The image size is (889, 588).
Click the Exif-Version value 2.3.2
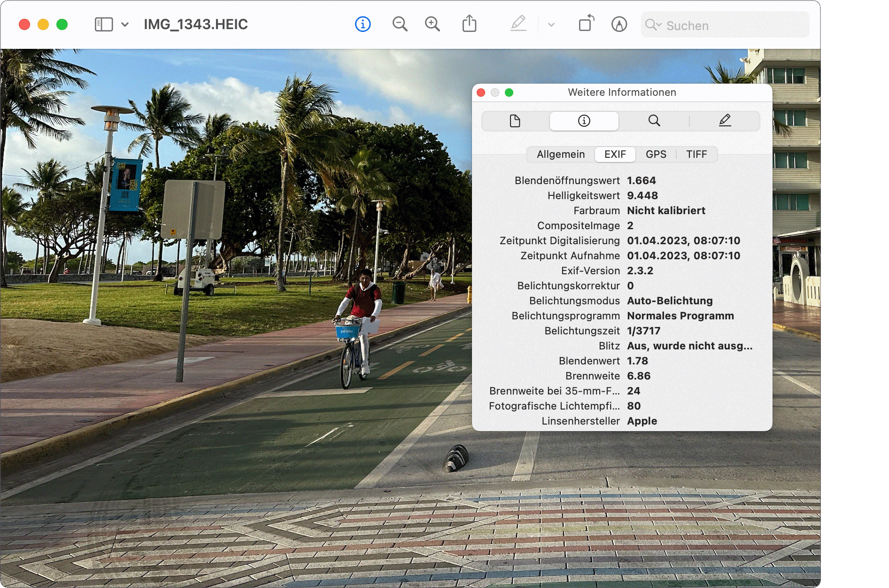[x=640, y=271]
